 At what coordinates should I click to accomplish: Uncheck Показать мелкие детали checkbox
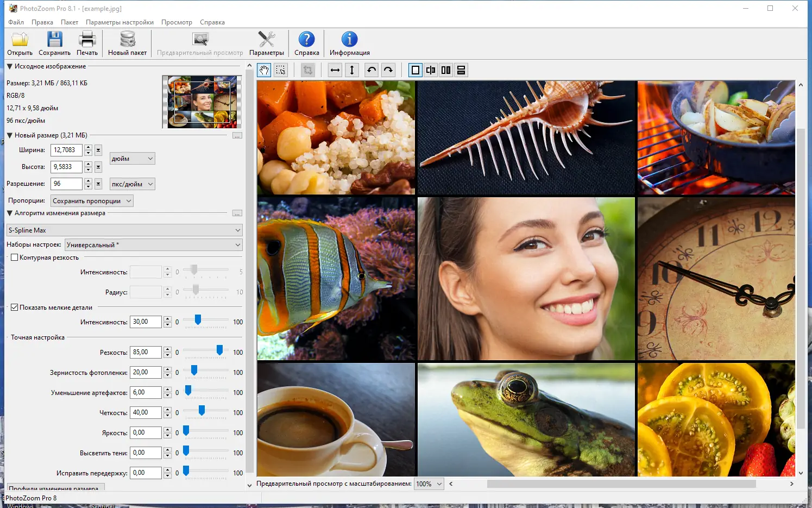(15, 308)
